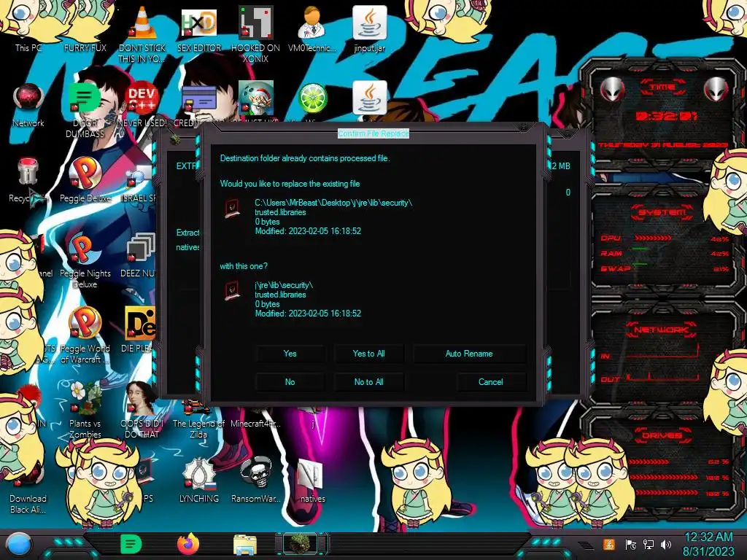
Task: Click the 'with this one?' label
Action: click(244, 266)
